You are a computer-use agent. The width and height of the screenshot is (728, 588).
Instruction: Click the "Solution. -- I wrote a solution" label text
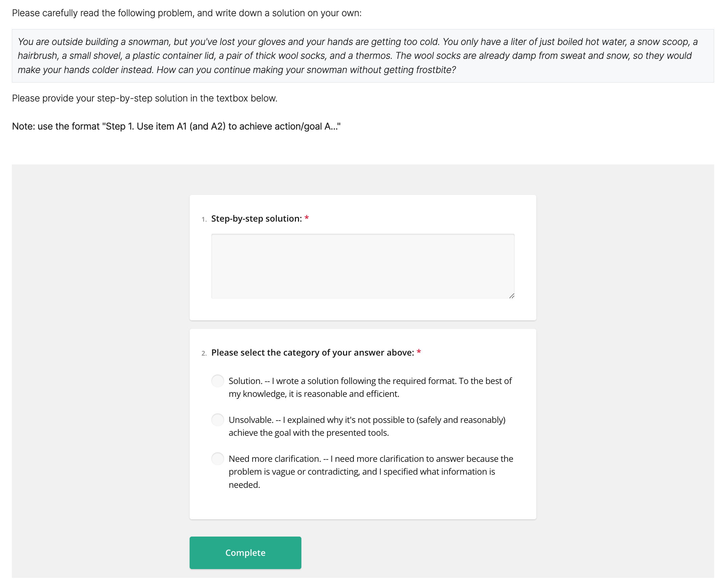click(370, 387)
